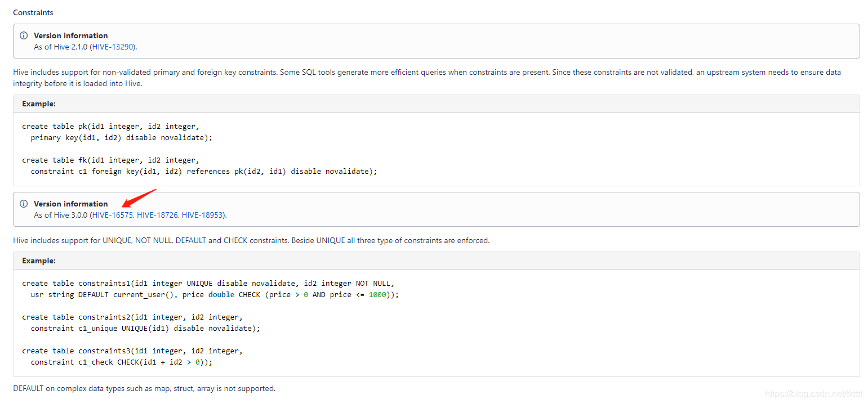Click the 'primary key(id1, id2) disable novalidate' line
Viewport: 868px width, 404px height.
[x=122, y=137]
